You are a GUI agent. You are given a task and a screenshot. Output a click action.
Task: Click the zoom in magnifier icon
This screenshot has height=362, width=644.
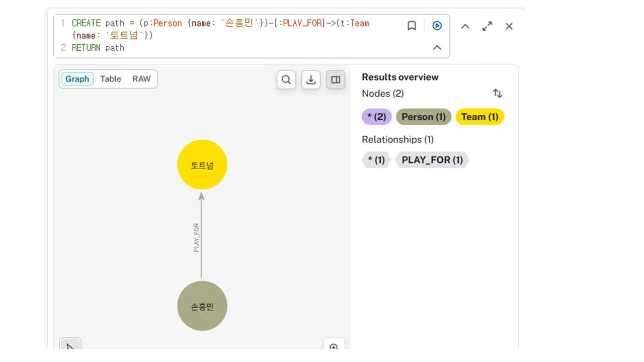click(334, 346)
